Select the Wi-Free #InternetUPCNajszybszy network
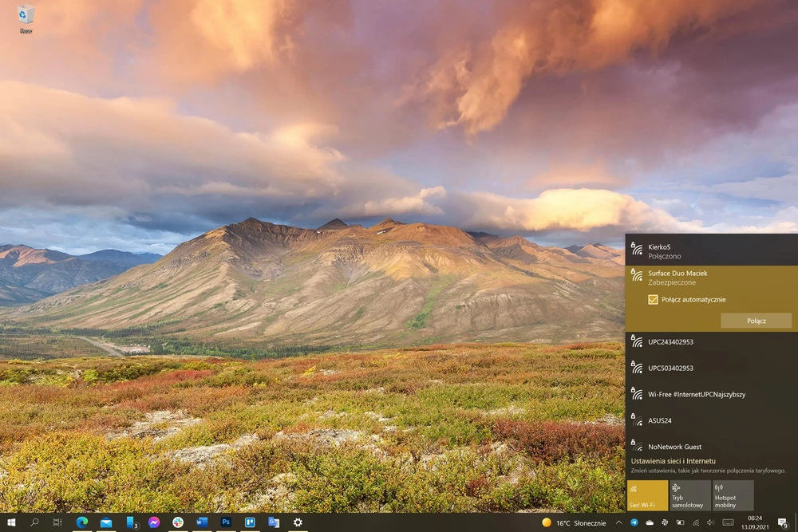 tap(712, 394)
